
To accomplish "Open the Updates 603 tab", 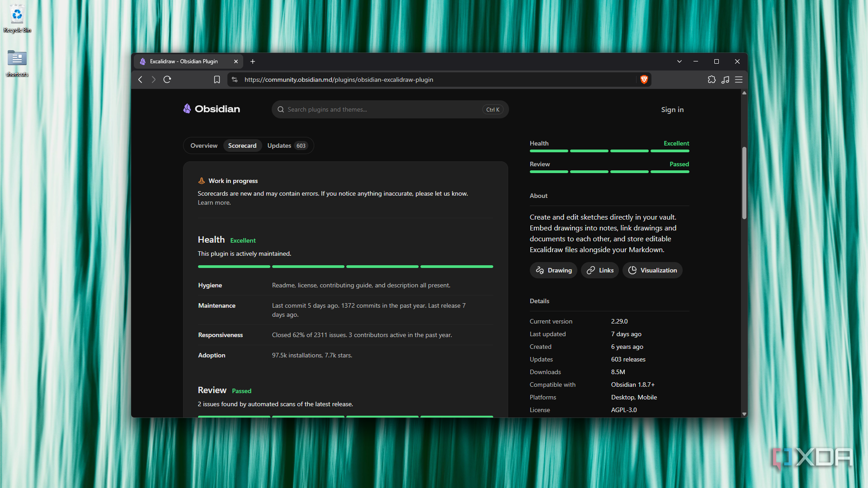I will (x=287, y=145).
